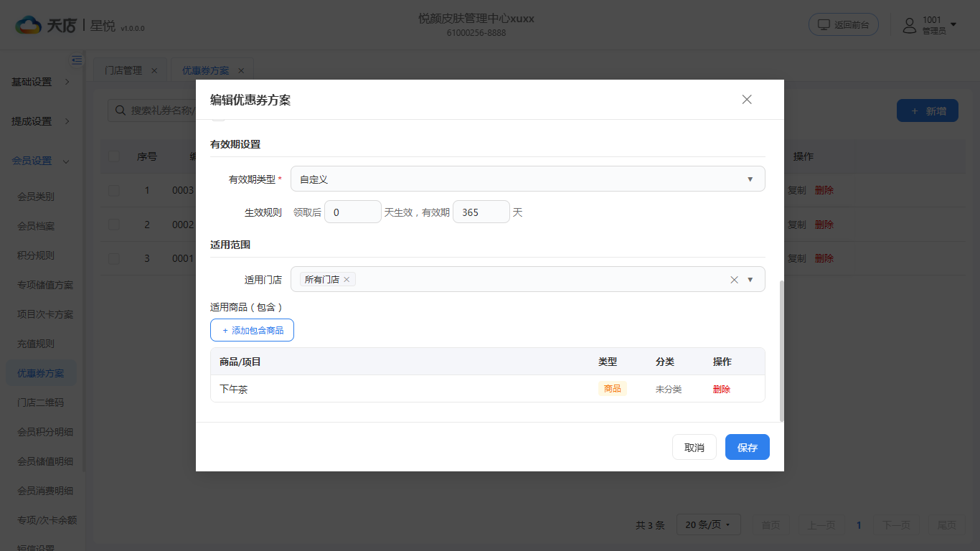Collapse the sidebar with the fold icon
The width and height of the screenshot is (980, 551).
77,60
